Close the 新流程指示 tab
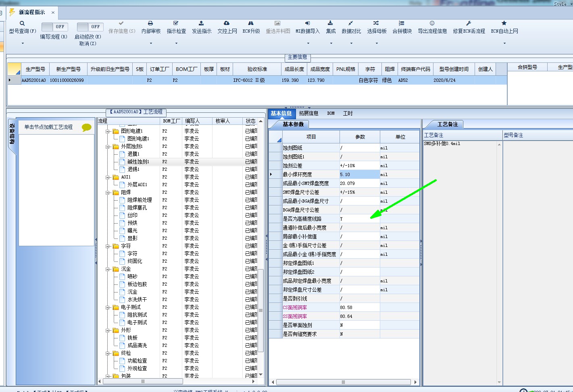Image resolution: width=573 pixels, height=392 pixels. coord(53,13)
